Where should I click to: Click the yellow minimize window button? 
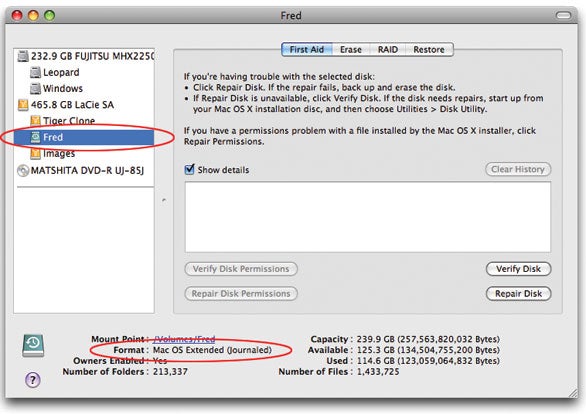(x=33, y=15)
